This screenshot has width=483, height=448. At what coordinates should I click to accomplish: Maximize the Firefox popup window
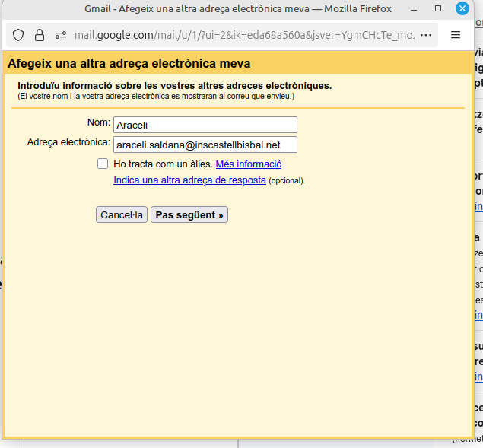tap(439, 8)
